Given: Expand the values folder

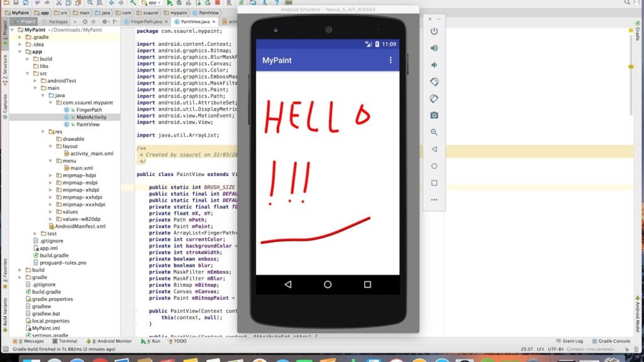Looking at the screenshot, I should pos(50,212).
